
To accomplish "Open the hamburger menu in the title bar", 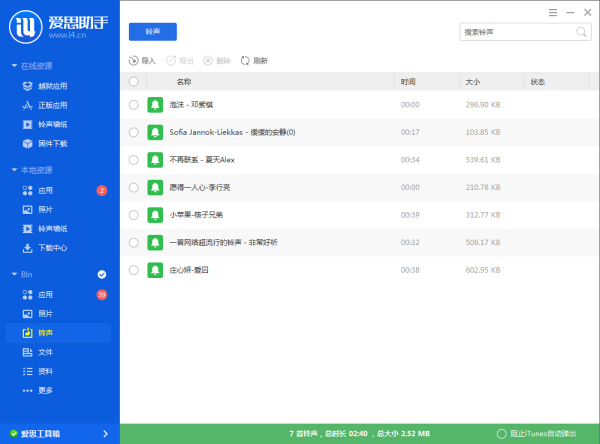I will pyautogui.click(x=552, y=12).
